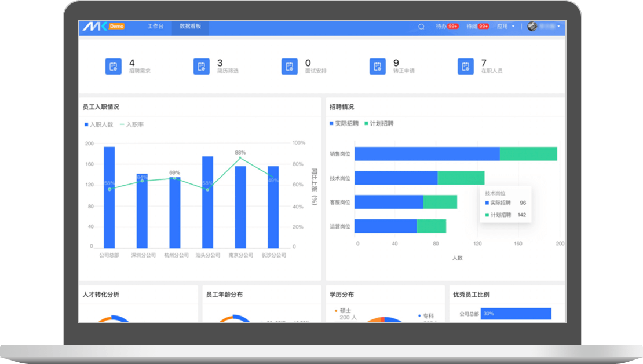Click the 转正申请 clipboard icon

tap(377, 67)
